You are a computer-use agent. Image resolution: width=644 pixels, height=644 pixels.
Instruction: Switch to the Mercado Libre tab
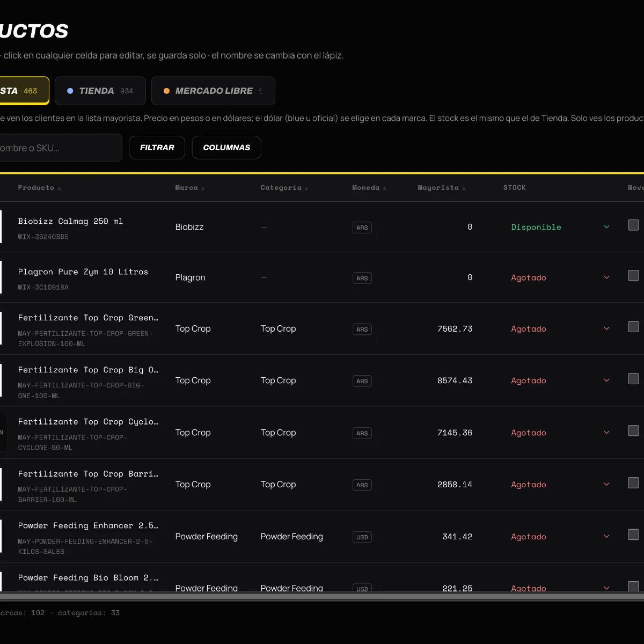213,91
